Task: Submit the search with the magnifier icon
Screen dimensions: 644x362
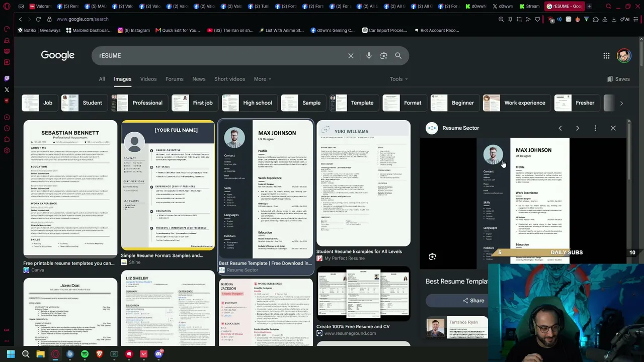Action: pyautogui.click(x=398, y=56)
